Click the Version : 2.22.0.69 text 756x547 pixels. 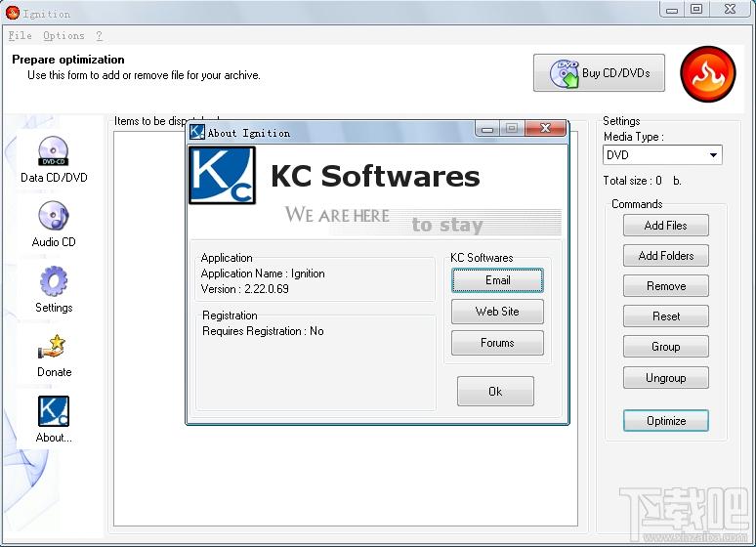[244, 289]
